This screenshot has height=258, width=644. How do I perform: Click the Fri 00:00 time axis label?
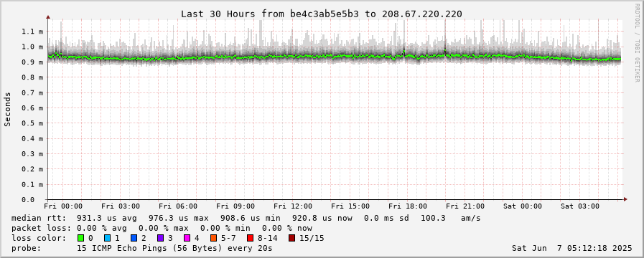pyautogui.click(x=63, y=206)
